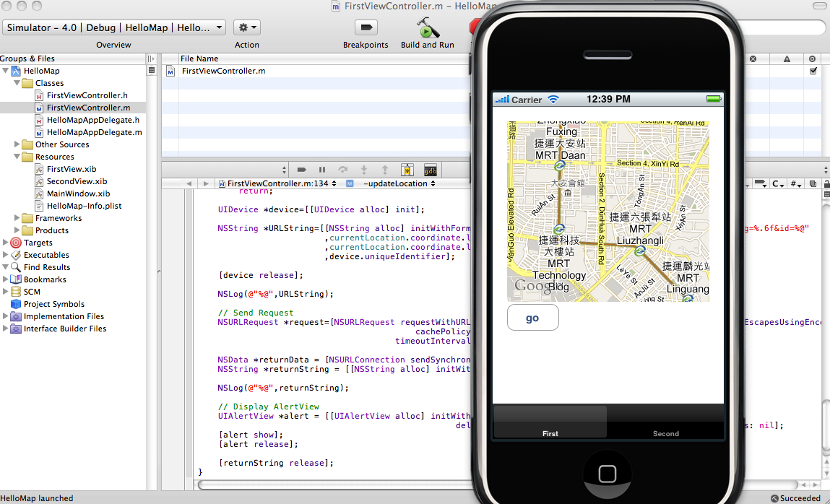
Task: Go forward in editor file history
Action: coord(206,183)
